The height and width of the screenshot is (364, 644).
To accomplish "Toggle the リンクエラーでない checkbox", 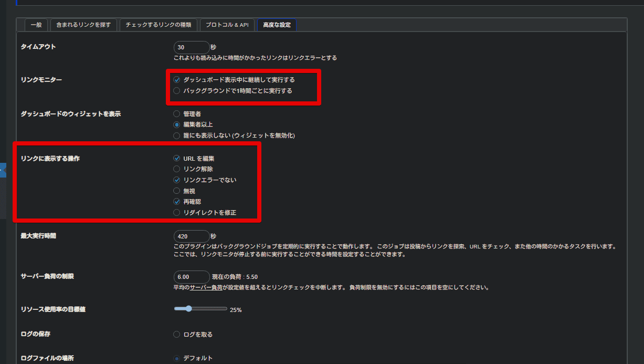I will coord(177,180).
